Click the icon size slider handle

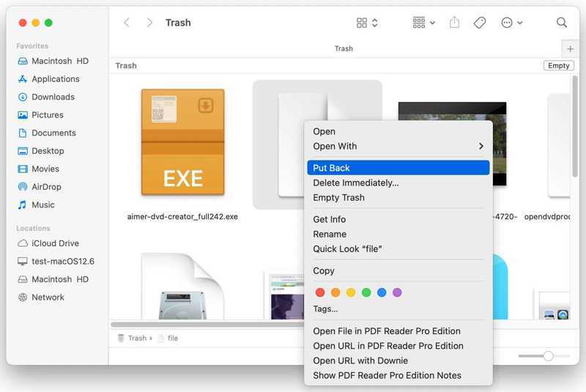[548, 356]
